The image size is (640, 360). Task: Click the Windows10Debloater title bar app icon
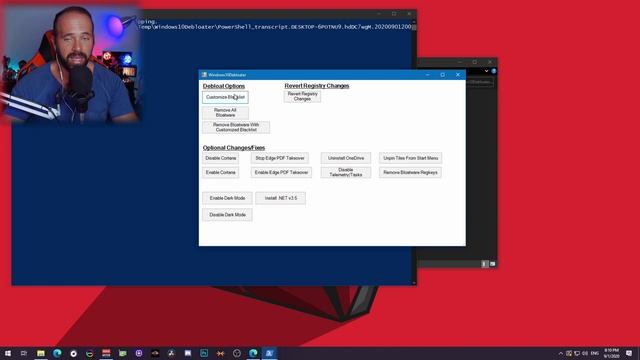(204, 75)
